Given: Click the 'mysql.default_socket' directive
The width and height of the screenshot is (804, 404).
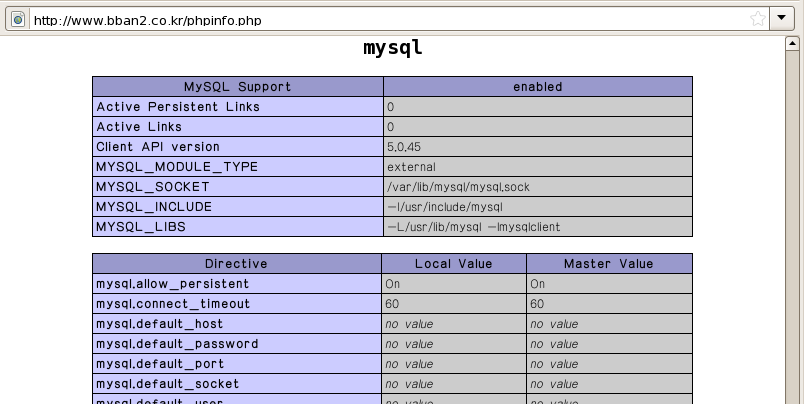Looking at the screenshot, I should 168,384.
